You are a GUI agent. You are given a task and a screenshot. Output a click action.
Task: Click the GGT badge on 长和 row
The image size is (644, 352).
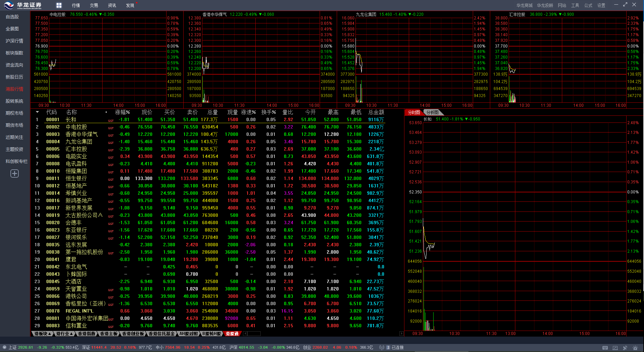[111, 121]
